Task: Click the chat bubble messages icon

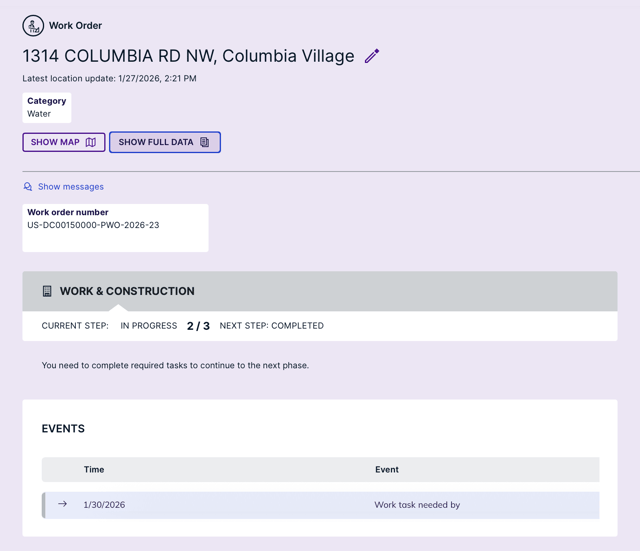Action: 28,187
